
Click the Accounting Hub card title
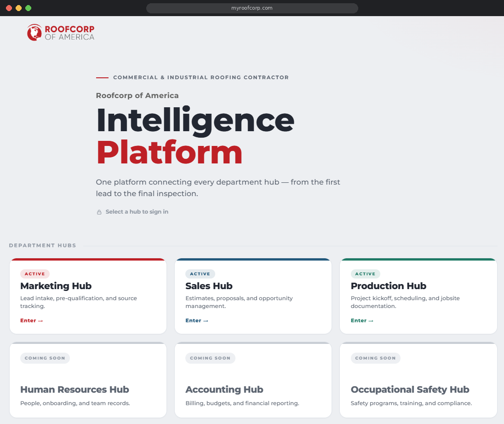[224, 389]
